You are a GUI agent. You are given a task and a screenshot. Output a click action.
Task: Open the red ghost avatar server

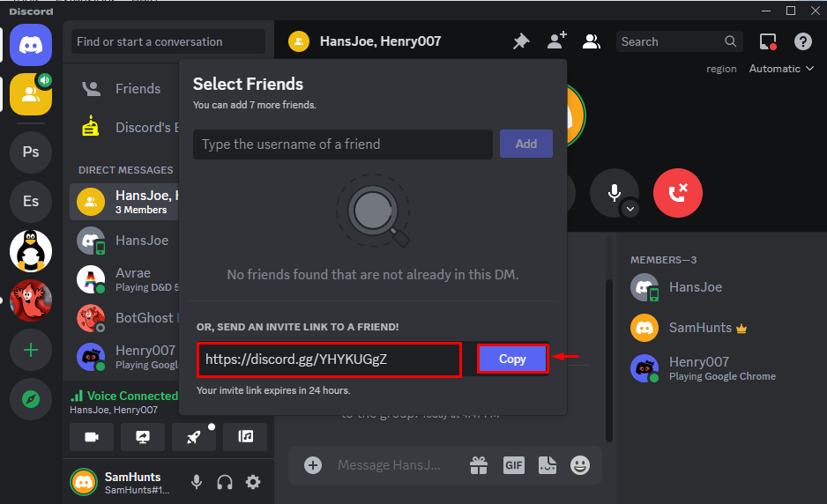point(31,300)
